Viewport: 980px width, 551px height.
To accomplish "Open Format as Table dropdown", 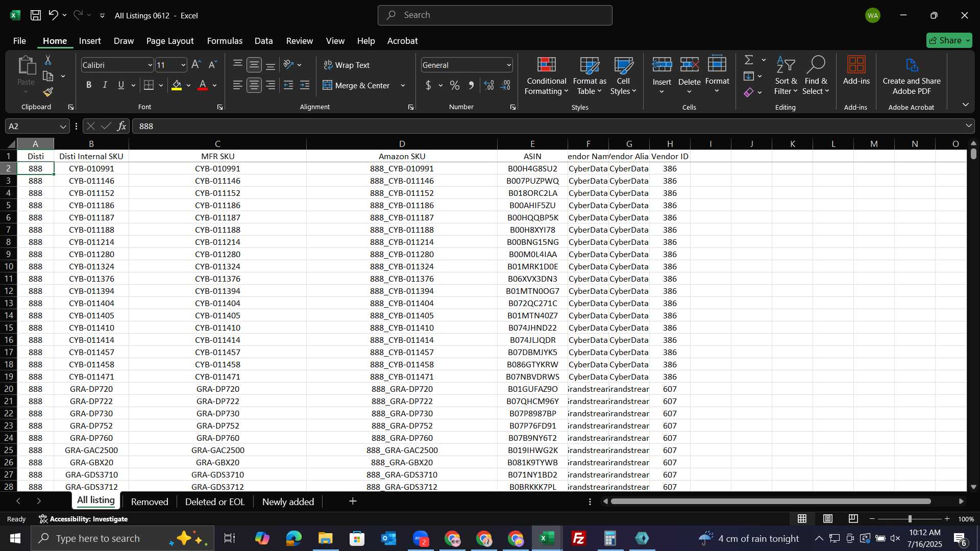I will click(590, 76).
